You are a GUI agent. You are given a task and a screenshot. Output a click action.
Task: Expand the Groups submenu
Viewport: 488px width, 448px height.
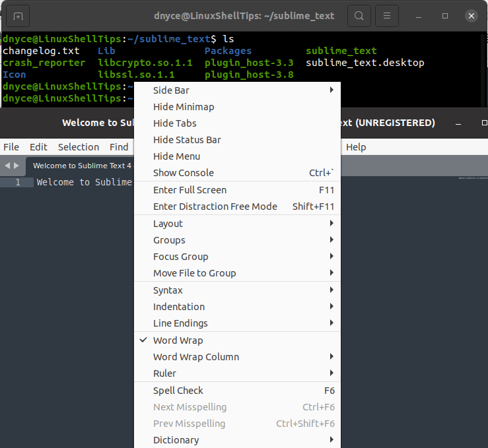pos(237,240)
